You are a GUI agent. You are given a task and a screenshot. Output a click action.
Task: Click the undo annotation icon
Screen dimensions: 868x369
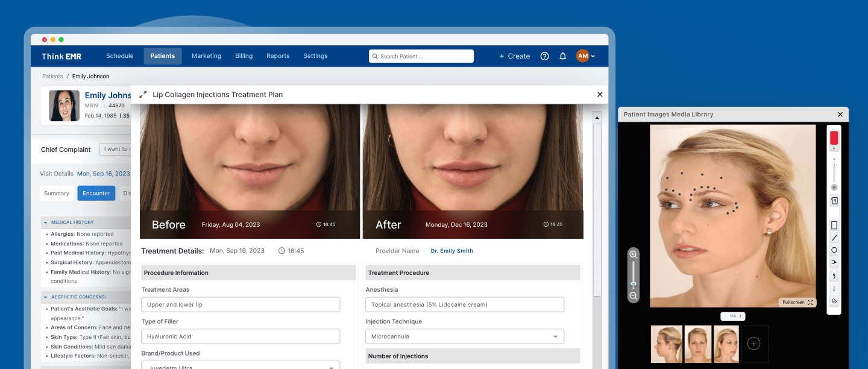[x=834, y=276]
